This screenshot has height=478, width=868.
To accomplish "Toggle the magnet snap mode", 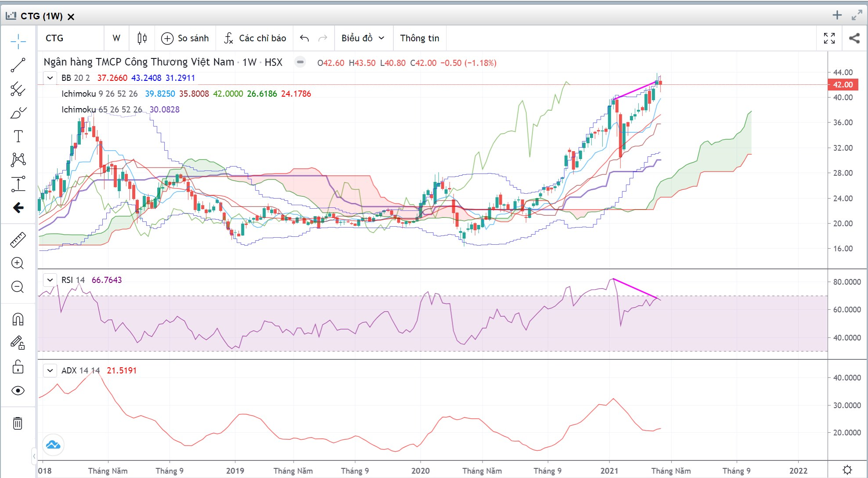I will tap(18, 319).
